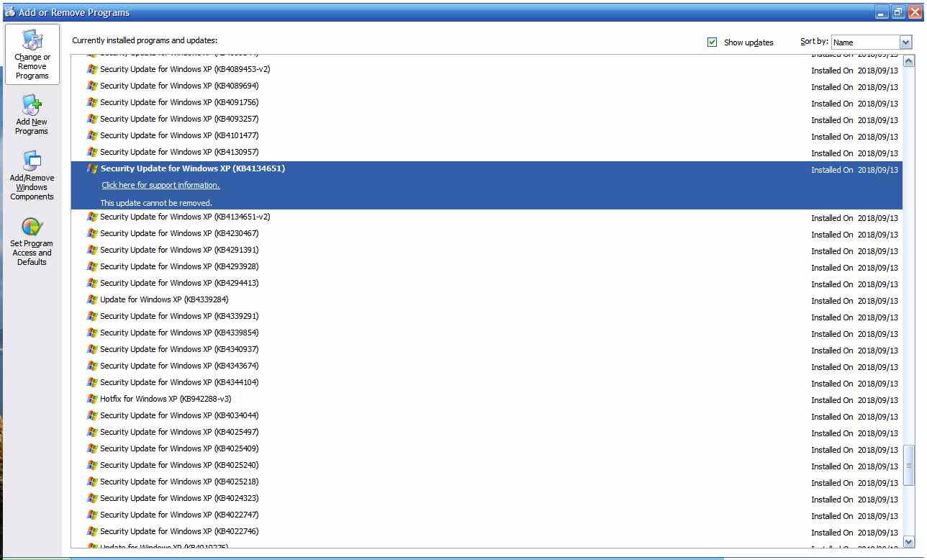This screenshot has width=927, height=560.
Task: Click icon of Update KB4339284
Action: tap(92, 299)
